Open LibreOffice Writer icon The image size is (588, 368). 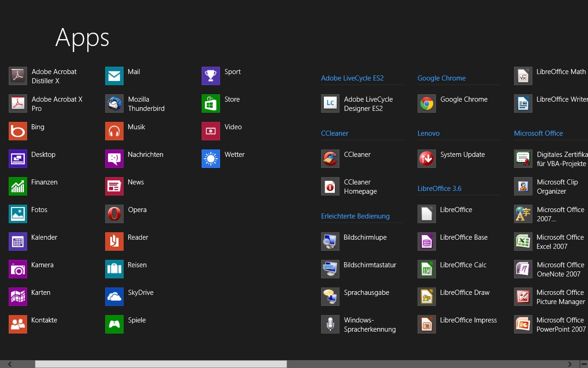point(523,103)
